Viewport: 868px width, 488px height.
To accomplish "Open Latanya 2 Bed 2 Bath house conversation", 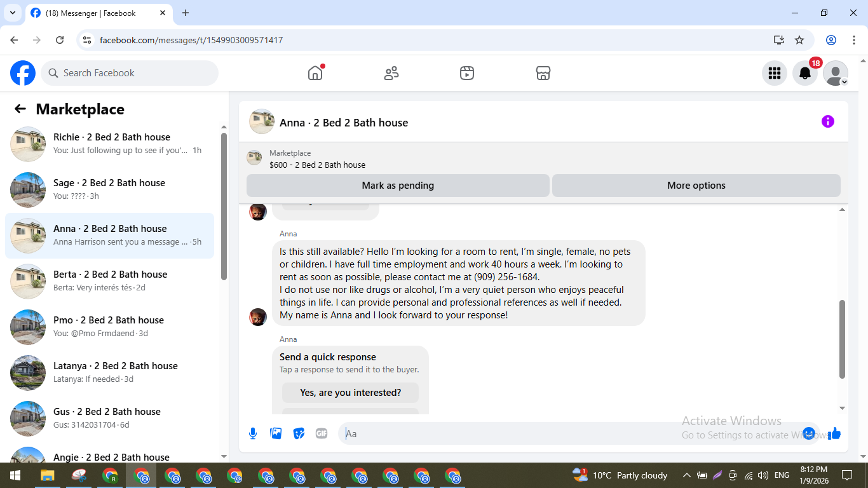I will tap(109, 373).
